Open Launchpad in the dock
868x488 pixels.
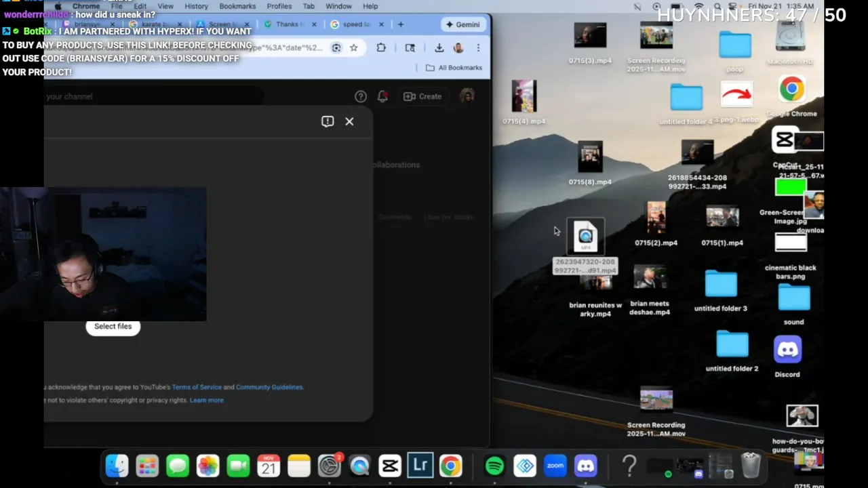[147, 466]
